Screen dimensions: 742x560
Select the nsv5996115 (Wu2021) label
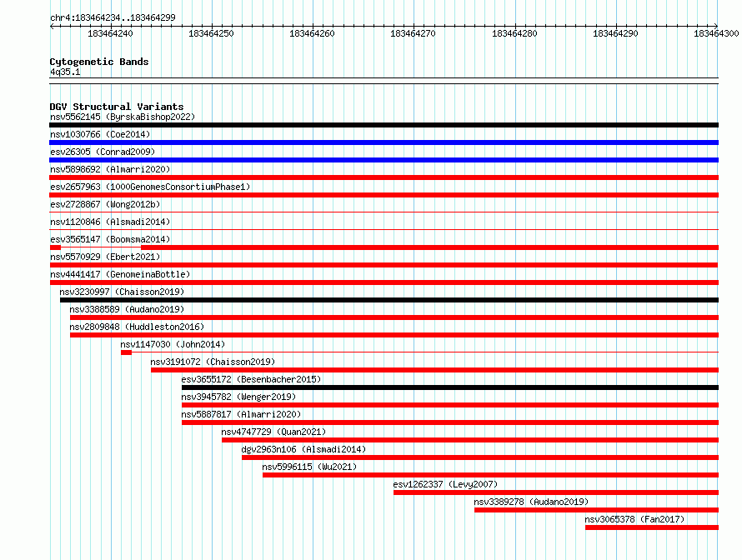click(309, 467)
